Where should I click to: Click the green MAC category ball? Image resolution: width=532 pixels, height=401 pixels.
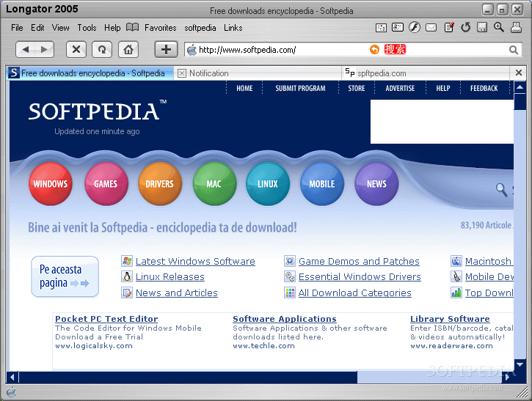tap(214, 184)
